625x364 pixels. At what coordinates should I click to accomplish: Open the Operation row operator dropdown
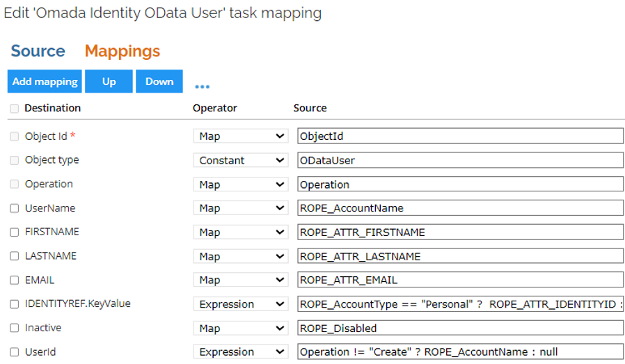pos(241,184)
